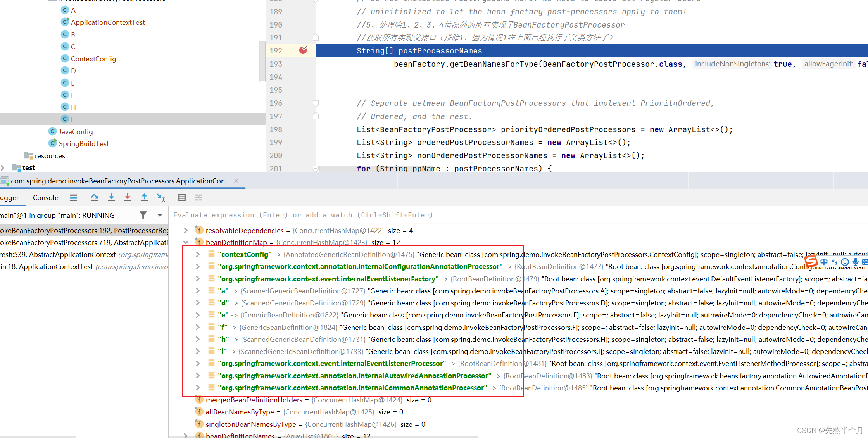Switch to the Console tab
This screenshot has width=868, height=438.
tap(45, 198)
